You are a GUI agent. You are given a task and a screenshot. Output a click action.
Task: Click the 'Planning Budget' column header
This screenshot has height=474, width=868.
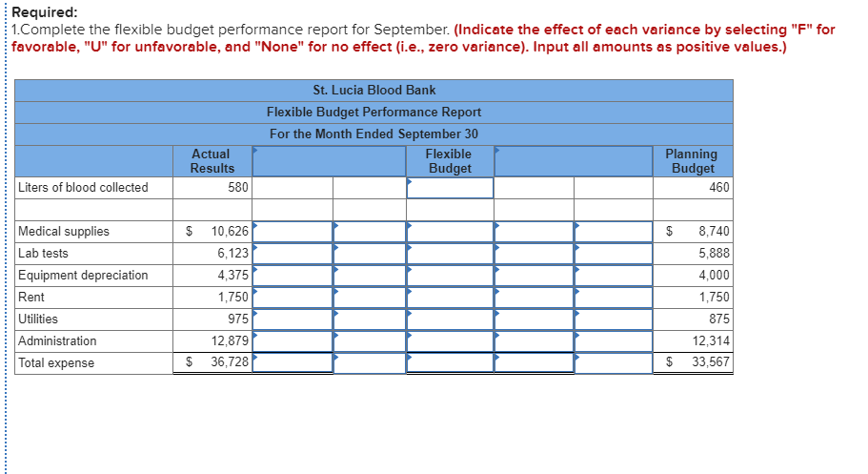pos(692,161)
